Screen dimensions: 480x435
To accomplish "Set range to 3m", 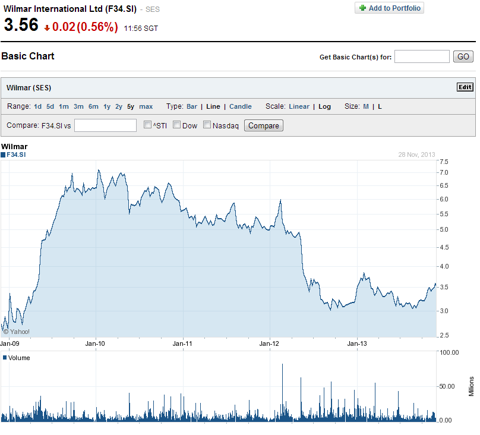I will pos(79,107).
